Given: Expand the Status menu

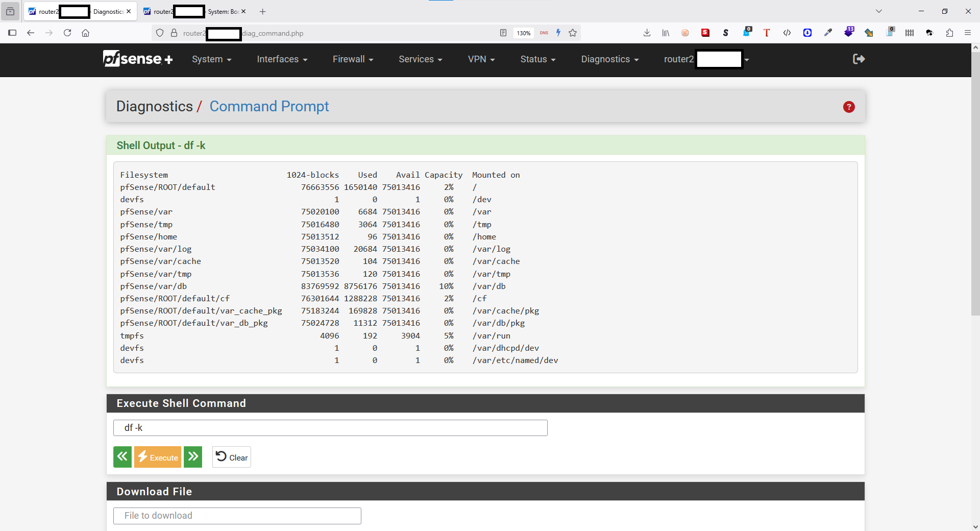Looking at the screenshot, I should pyautogui.click(x=537, y=59).
